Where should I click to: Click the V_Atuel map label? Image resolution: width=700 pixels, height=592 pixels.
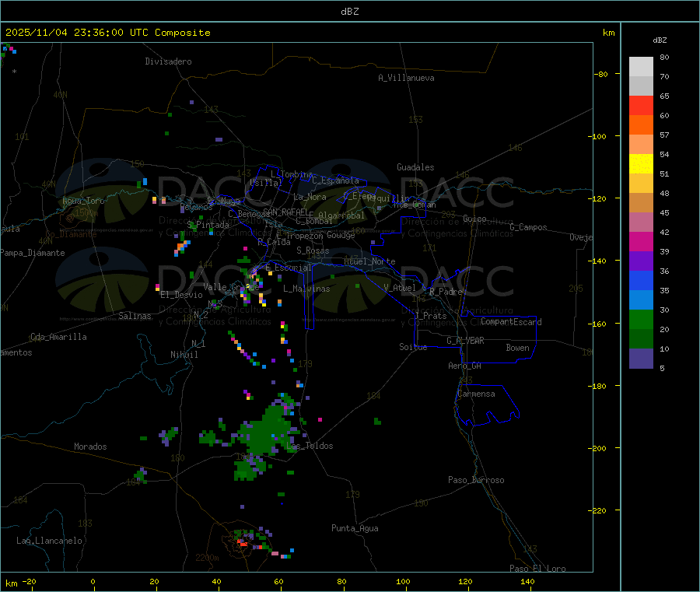point(400,288)
